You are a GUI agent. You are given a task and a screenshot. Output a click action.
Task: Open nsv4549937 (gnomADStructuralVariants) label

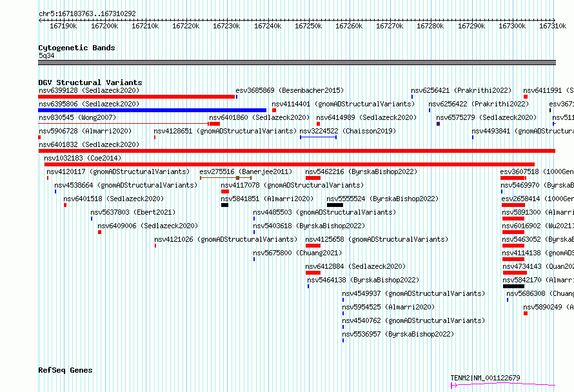(413, 293)
